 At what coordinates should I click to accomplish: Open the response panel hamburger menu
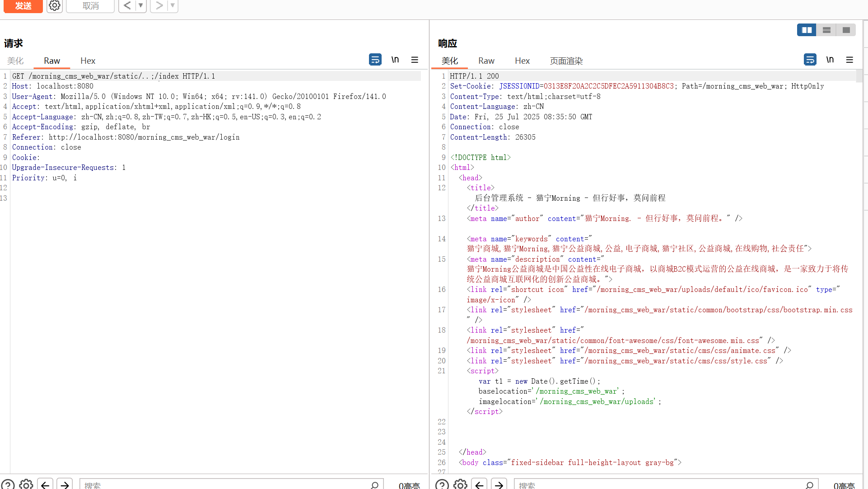pyautogui.click(x=849, y=60)
